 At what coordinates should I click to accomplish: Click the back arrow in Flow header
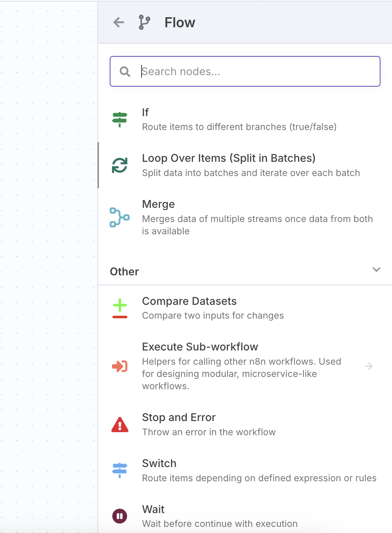pos(119,23)
